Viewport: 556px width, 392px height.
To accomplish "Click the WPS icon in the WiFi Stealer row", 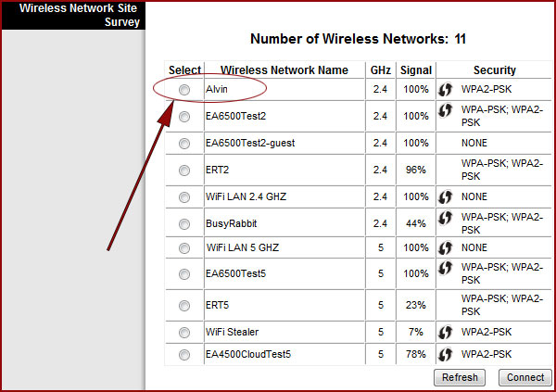I will point(445,332).
